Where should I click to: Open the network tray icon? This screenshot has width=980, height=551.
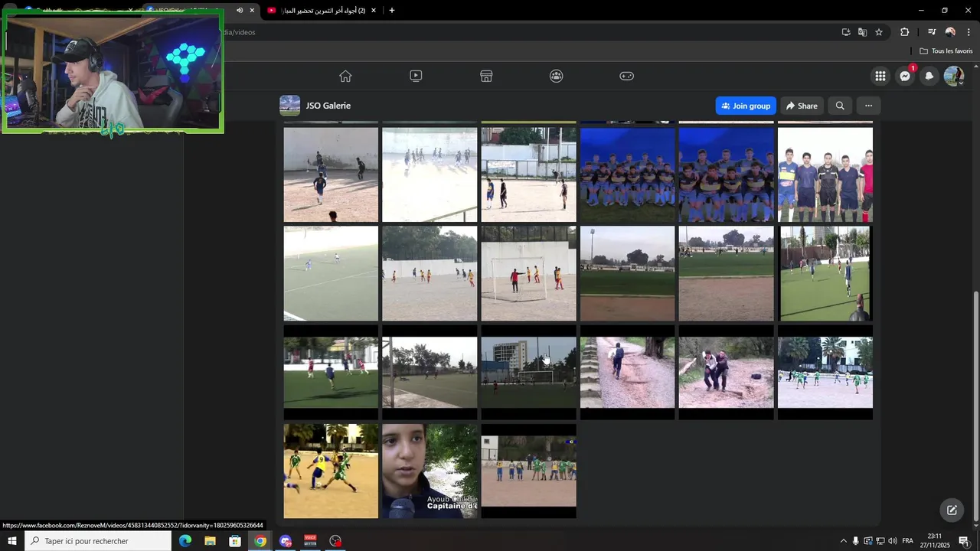click(x=880, y=541)
